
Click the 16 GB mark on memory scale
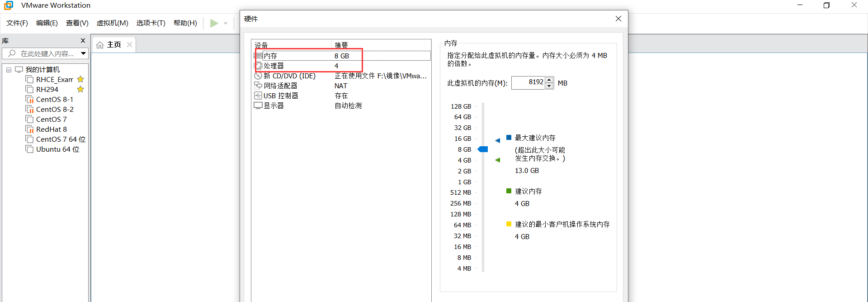click(x=463, y=139)
